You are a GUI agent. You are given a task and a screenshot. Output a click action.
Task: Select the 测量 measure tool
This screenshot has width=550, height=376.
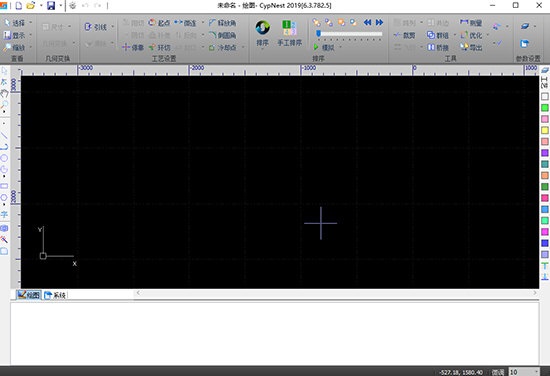point(471,23)
